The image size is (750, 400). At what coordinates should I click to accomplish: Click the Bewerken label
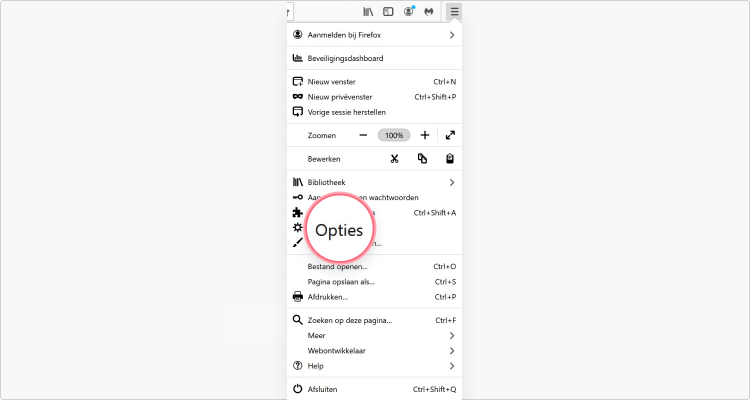click(x=324, y=159)
